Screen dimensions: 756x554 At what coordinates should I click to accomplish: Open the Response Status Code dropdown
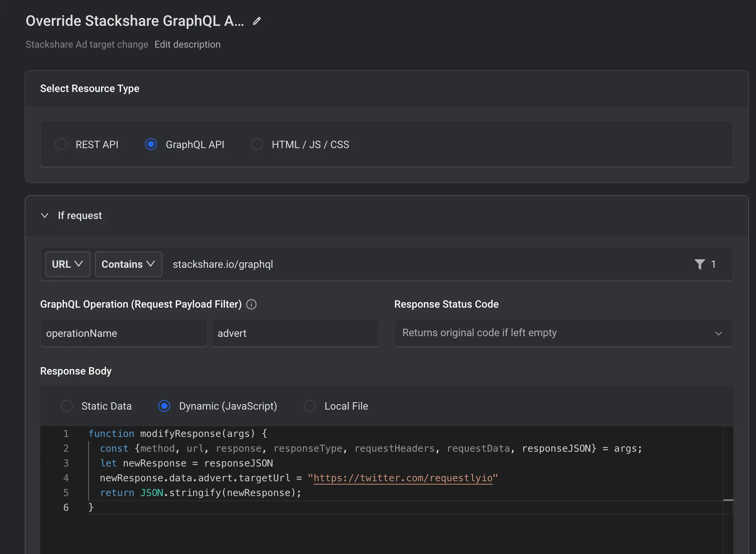(563, 333)
